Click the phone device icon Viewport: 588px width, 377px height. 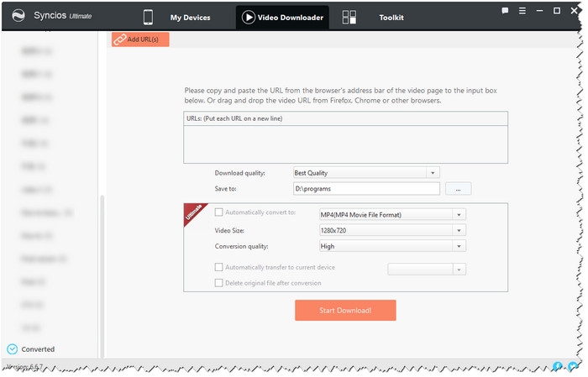click(149, 18)
